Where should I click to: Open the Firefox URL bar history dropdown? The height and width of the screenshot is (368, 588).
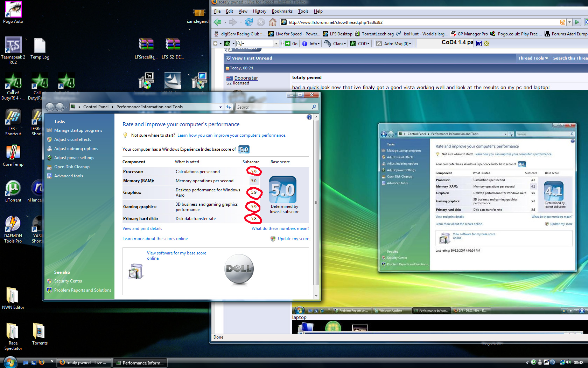coord(569,22)
